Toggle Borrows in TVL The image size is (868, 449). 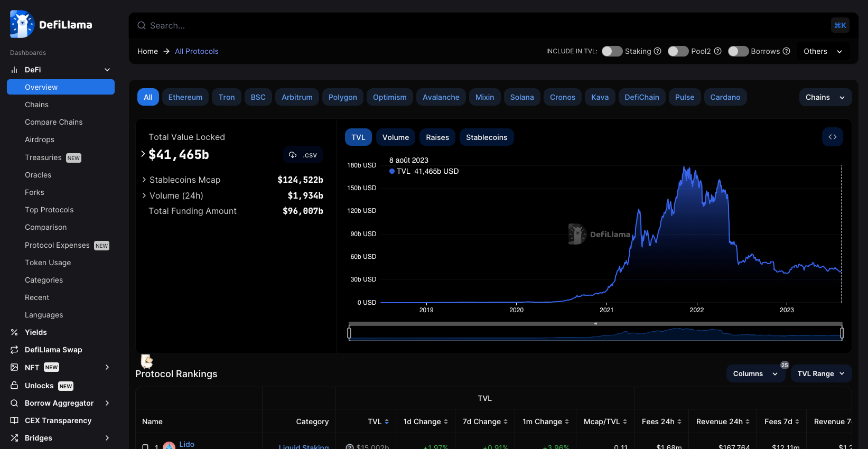[738, 51]
